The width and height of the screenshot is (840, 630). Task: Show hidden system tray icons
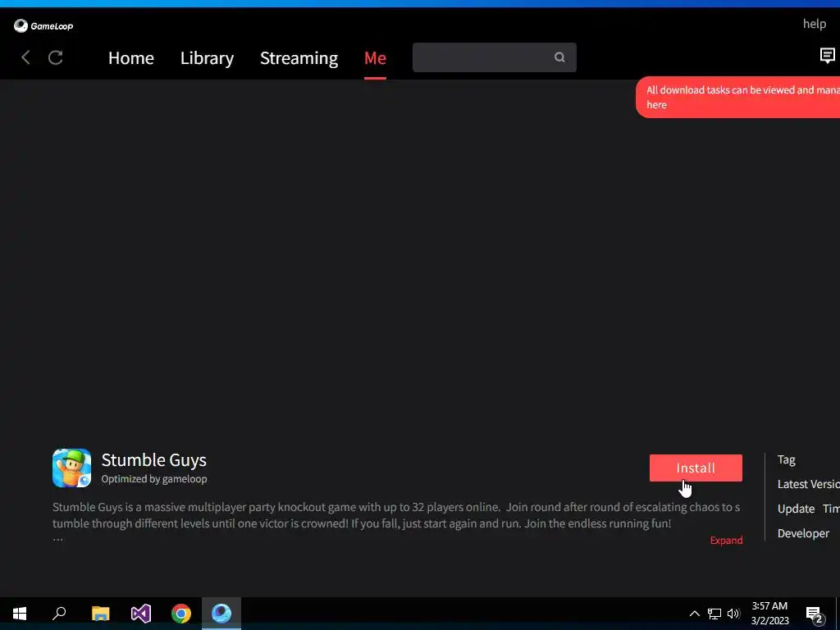tap(694, 614)
